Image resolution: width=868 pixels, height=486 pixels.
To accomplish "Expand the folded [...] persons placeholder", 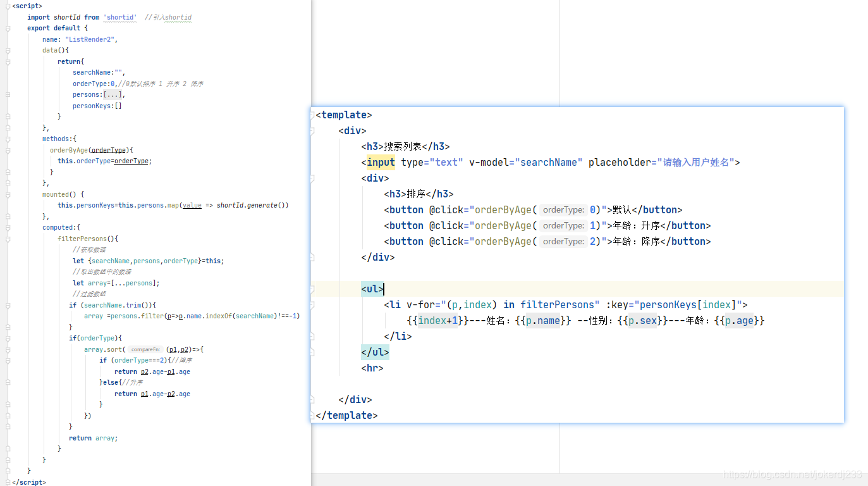I will tap(113, 95).
